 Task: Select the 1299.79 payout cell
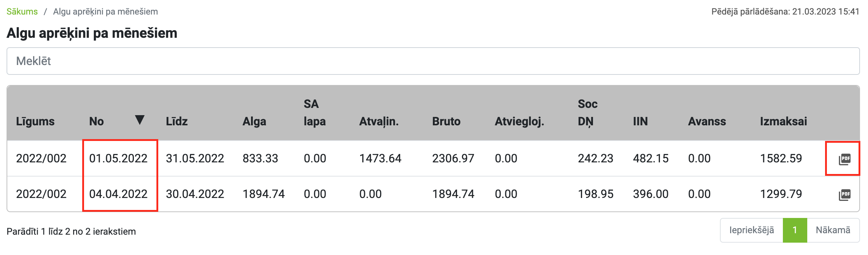pos(781,194)
